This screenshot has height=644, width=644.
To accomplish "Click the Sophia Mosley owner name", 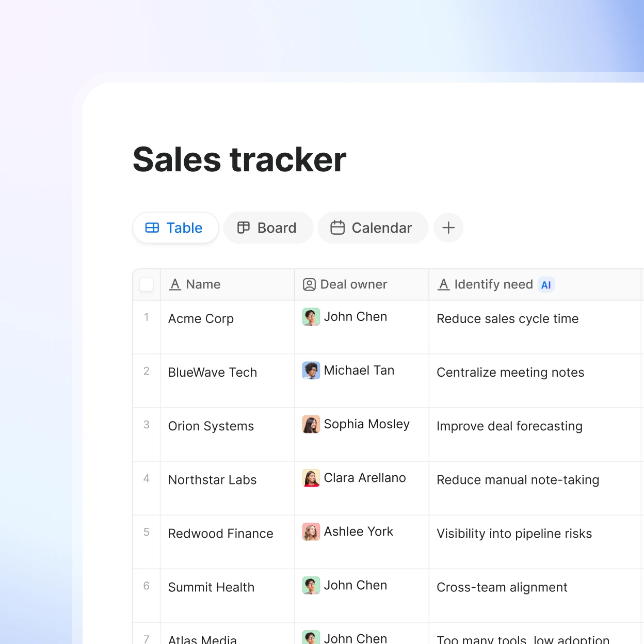I will pos(367,424).
